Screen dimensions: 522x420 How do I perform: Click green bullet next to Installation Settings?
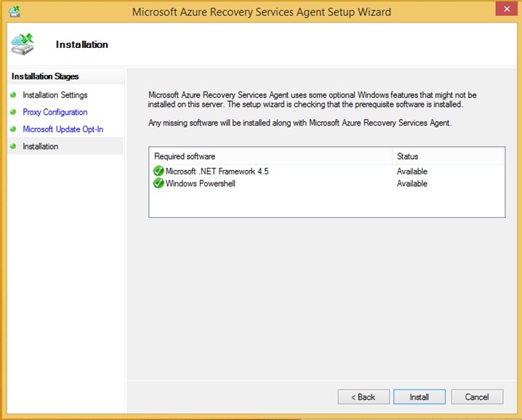click(13, 95)
